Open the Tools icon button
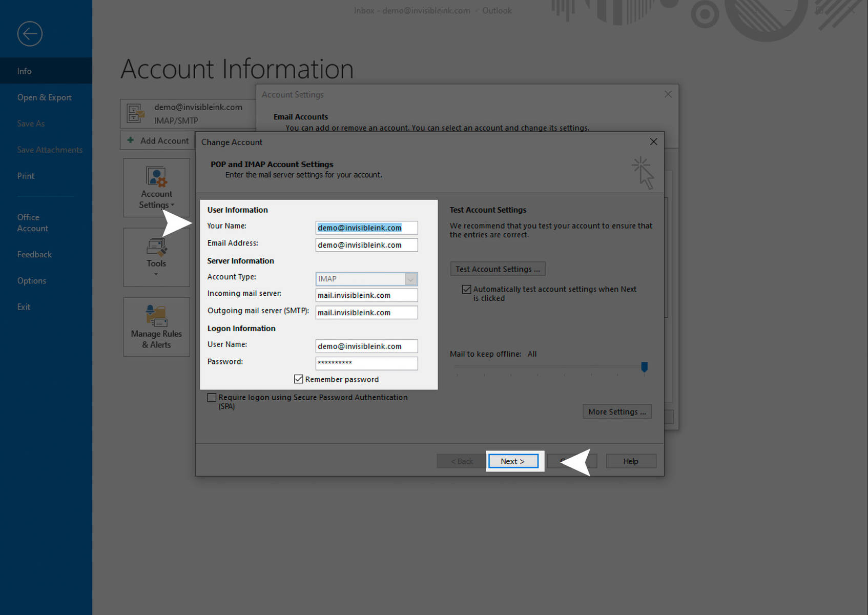 156,257
